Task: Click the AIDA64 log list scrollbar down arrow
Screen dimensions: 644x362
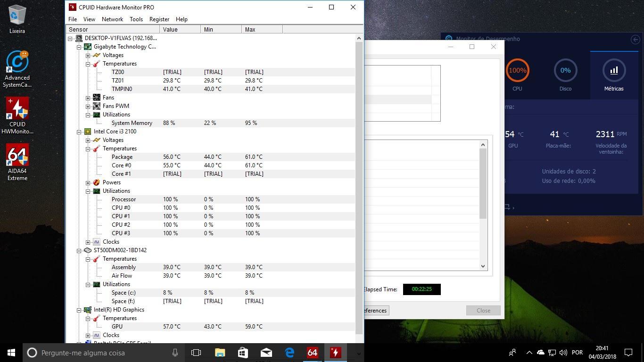Action: coord(483,266)
